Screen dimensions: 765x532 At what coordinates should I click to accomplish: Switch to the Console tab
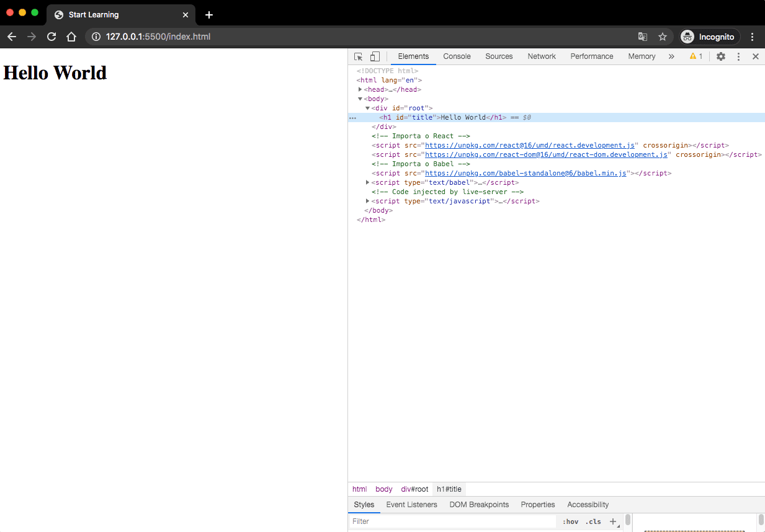point(457,56)
